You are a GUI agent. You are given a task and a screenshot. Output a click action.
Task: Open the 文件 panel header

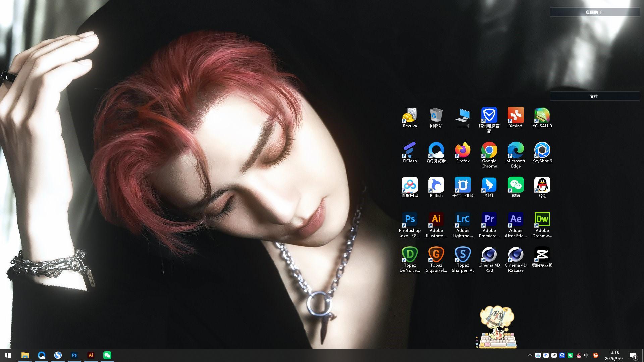point(595,96)
